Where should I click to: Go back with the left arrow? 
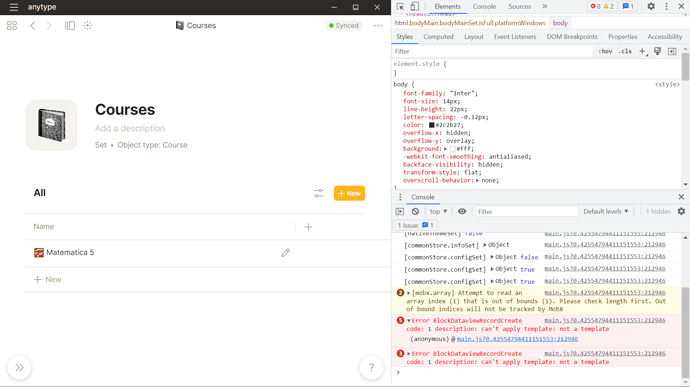coord(33,26)
